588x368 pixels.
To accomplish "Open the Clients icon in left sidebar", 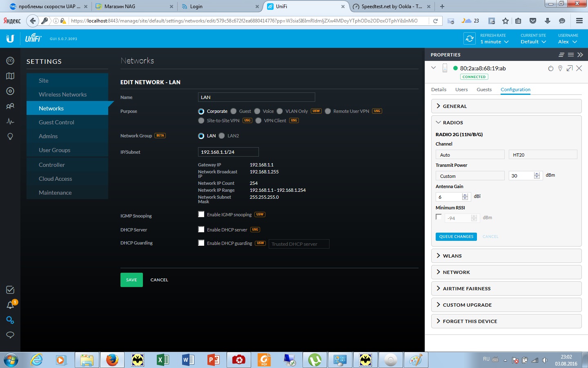I will tap(10, 106).
